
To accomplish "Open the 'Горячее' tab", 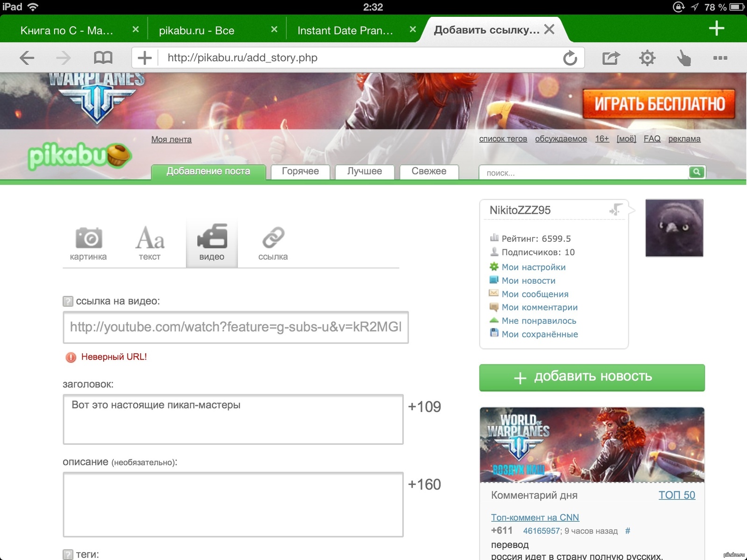I will 300,171.
